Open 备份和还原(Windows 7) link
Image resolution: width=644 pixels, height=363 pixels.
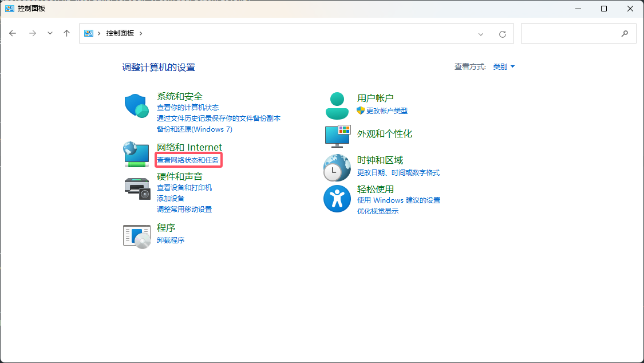pyautogui.click(x=194, y=129)
